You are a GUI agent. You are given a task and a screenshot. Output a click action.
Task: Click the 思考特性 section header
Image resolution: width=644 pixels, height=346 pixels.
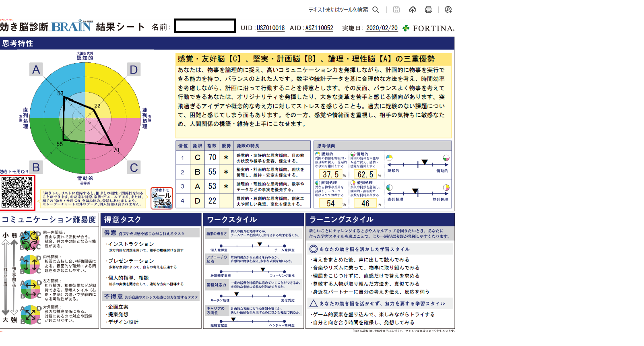(227, 43)
